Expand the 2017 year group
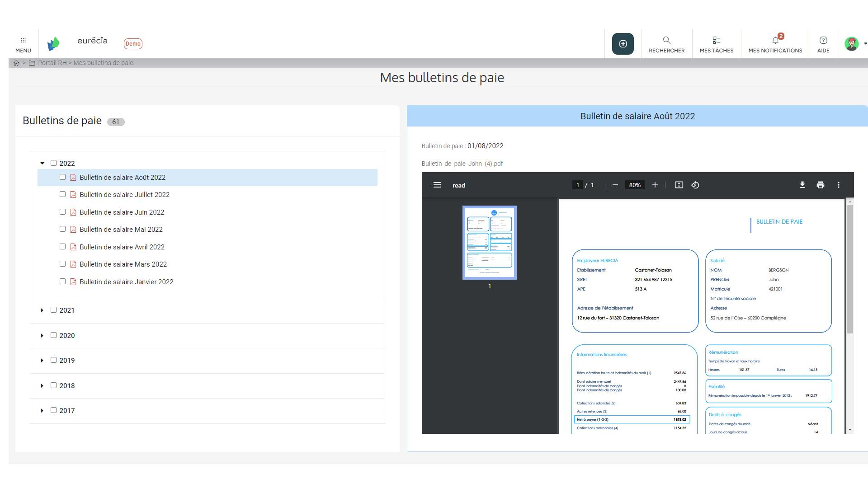 (42, 410)
